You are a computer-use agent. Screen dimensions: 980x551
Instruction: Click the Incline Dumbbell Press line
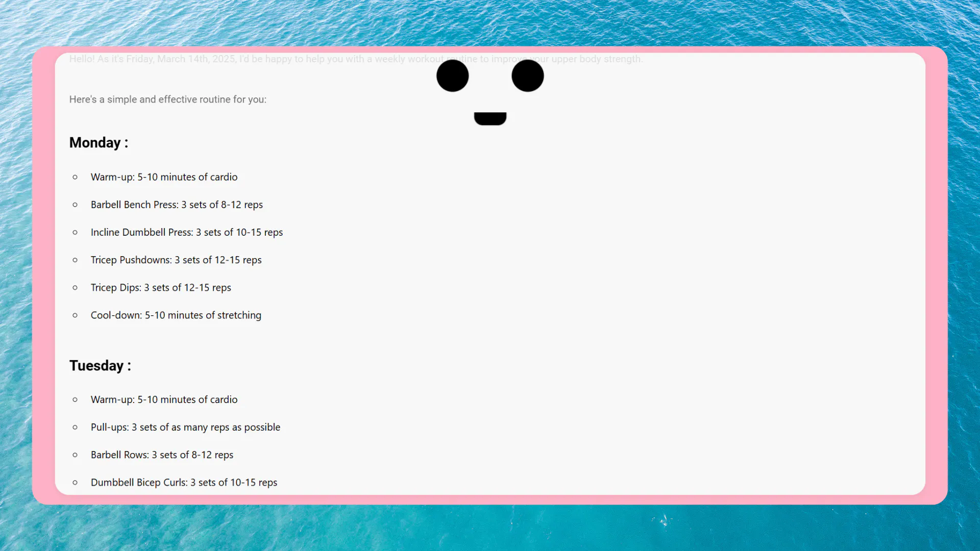[187, 232]
